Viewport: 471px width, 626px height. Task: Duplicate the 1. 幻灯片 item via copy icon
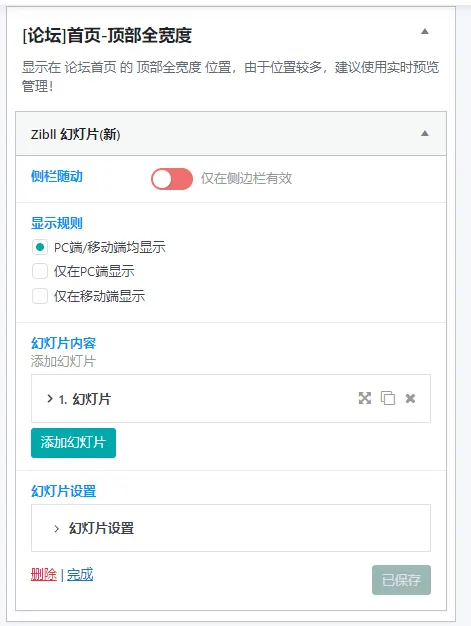388,398
